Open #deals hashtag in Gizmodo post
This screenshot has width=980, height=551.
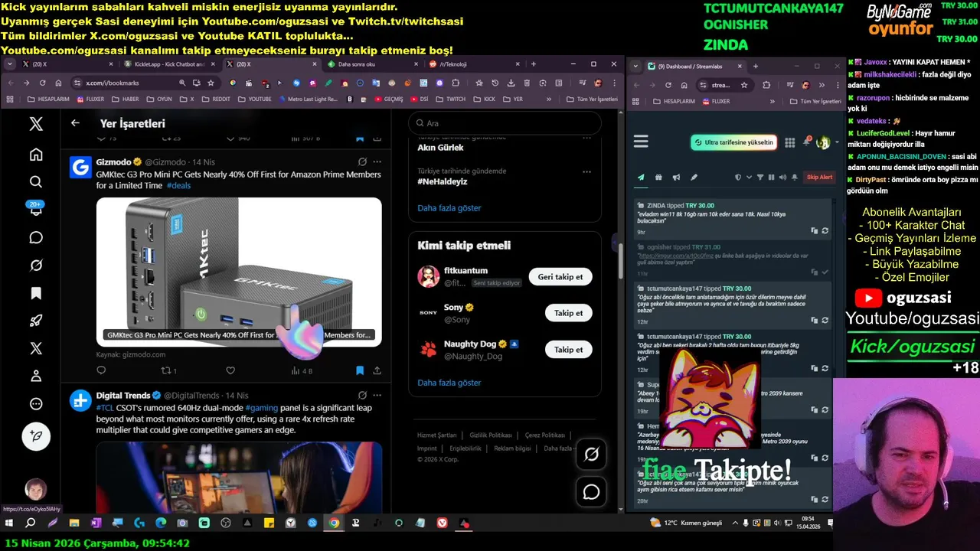click(x=178, y=185)
